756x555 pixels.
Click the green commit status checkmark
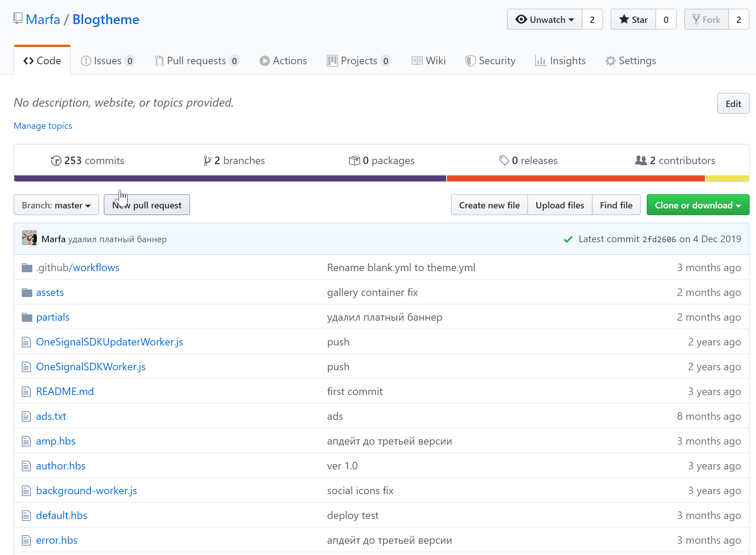pos(568,239)
